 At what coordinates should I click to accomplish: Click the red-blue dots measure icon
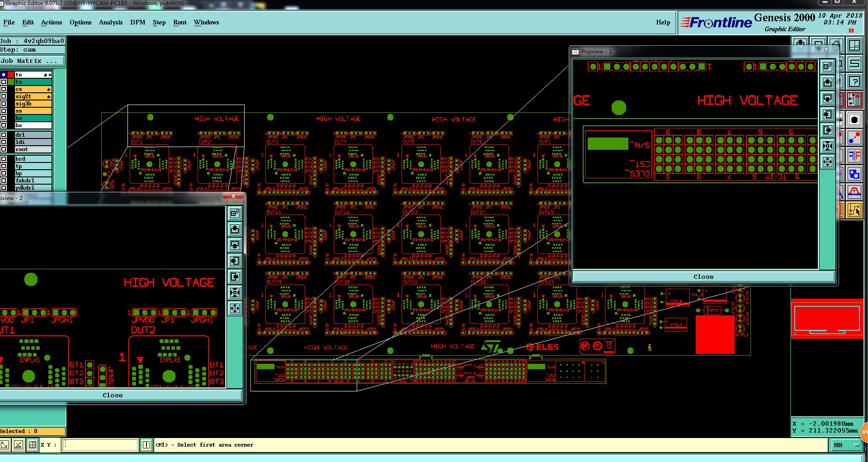854,138
